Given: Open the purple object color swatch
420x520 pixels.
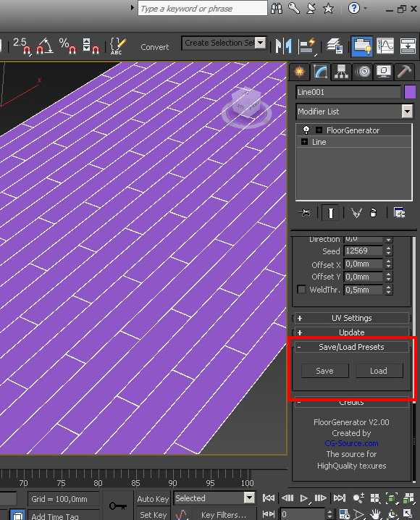Looking at the screenshot, I should point(410,92).
